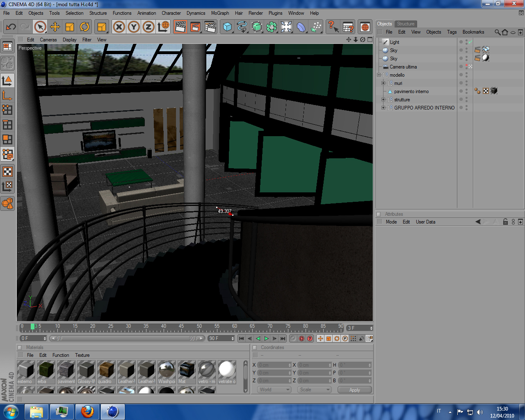Image resolution: width=525 pixels, height=420 pixels.
Task: Select the quadro material thumbnail
Action: pos(106,372)
